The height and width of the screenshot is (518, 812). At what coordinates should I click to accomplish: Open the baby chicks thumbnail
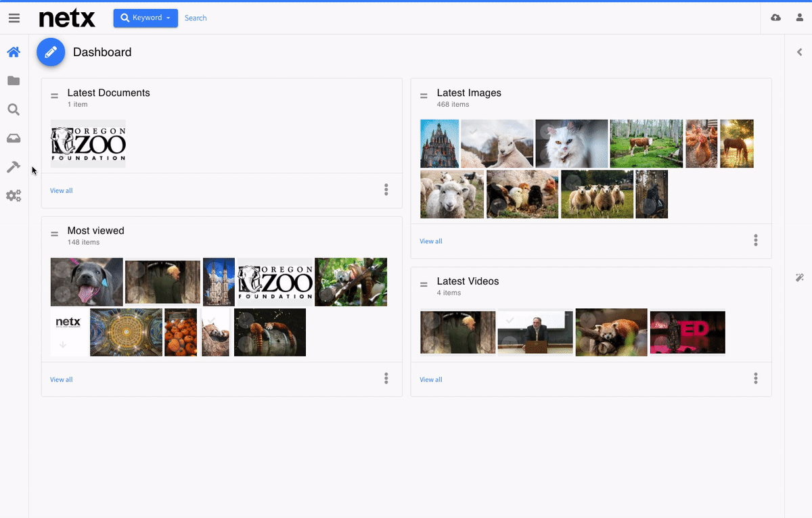click(x=522, y=194)
